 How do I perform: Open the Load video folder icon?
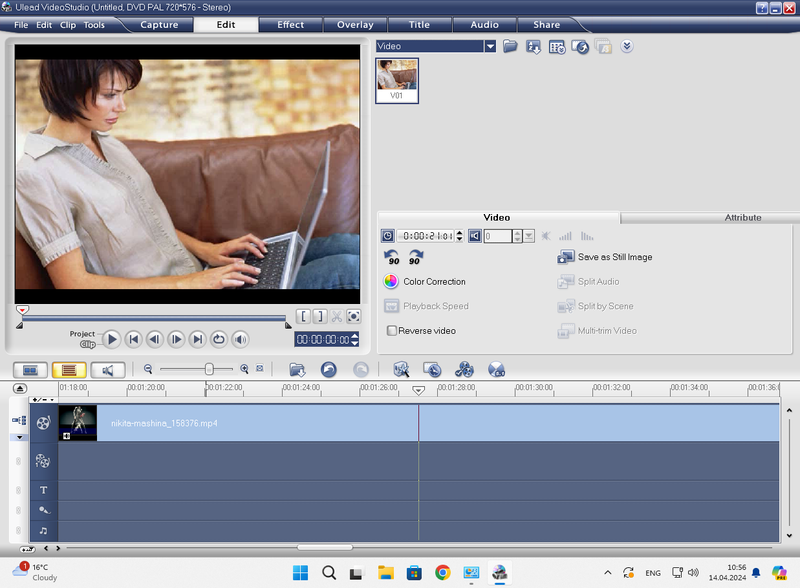(x=510, y=46)
